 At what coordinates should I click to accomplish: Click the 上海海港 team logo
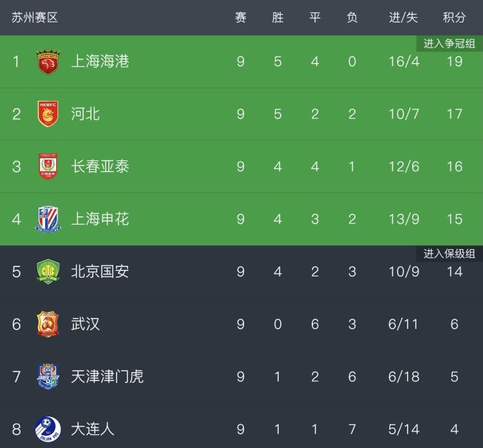pyautogui.click(x=48, y=62)
